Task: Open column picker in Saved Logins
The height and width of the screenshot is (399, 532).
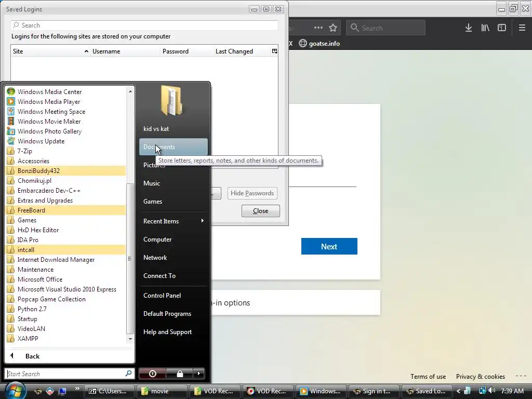Action: [274, 51]
